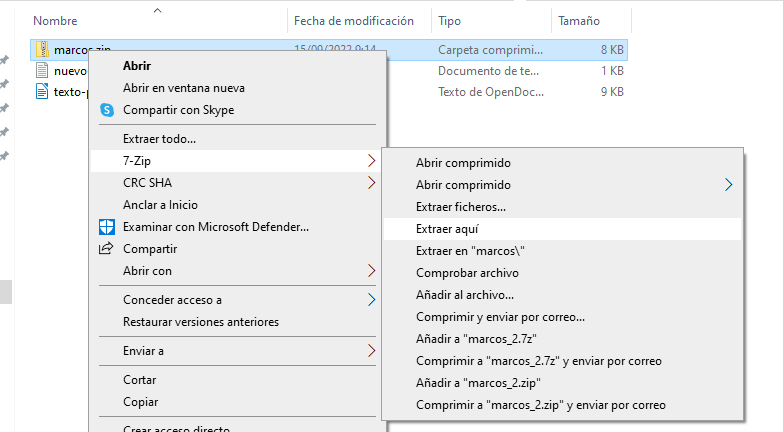Expand the Enviar a submenu arrow
Viewport: 783px width, 432px height.
pyautogui.click(x=372, y=351)
